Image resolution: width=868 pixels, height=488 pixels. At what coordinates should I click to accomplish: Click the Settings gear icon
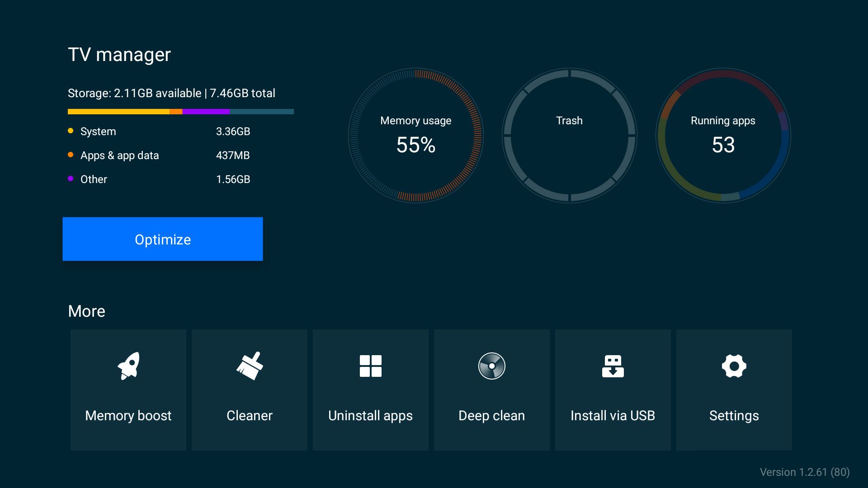pyautogui.click(x=734, y=366)
